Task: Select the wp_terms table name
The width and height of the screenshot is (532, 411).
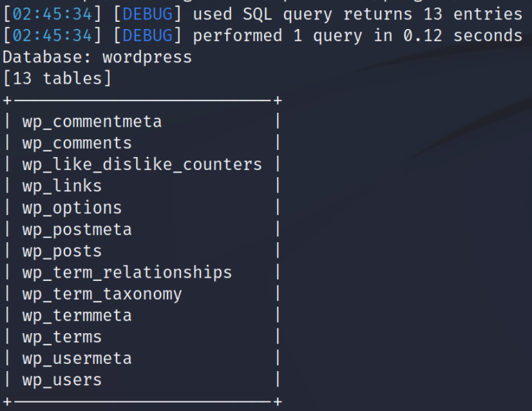Action: point(62,338)
